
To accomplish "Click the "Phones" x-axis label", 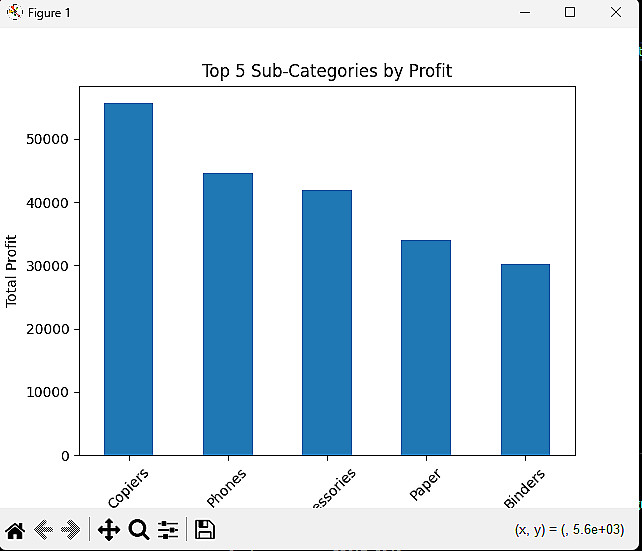I will pos(226,488).
